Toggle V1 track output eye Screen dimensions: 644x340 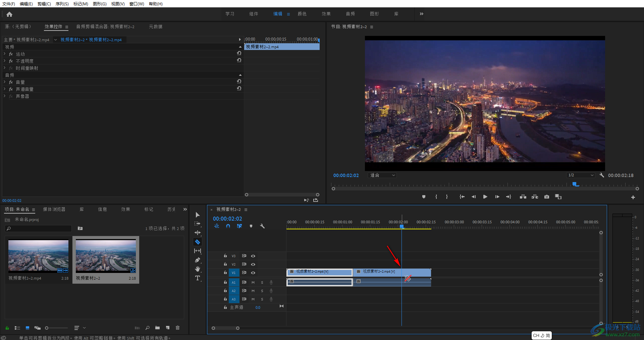[x=253, y=273]
